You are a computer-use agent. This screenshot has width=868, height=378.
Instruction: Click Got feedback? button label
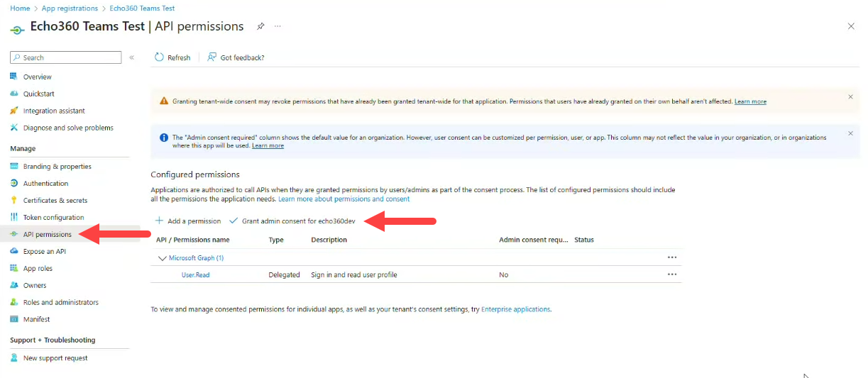pyautogui.click(x=242, y=57)
